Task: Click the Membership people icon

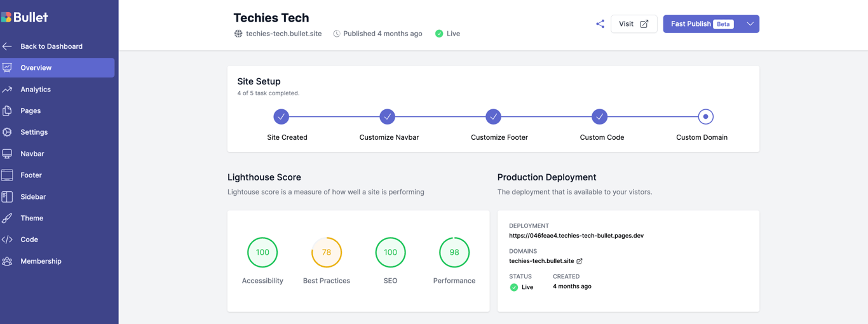Action: point(7,261)
